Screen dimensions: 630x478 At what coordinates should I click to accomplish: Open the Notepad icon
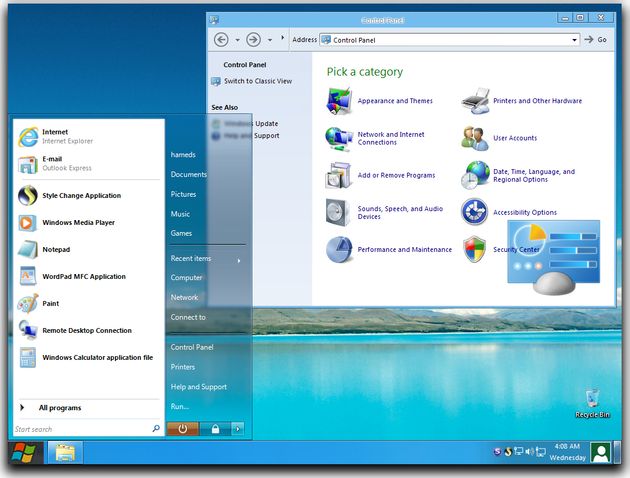click(x=28, y=249)
